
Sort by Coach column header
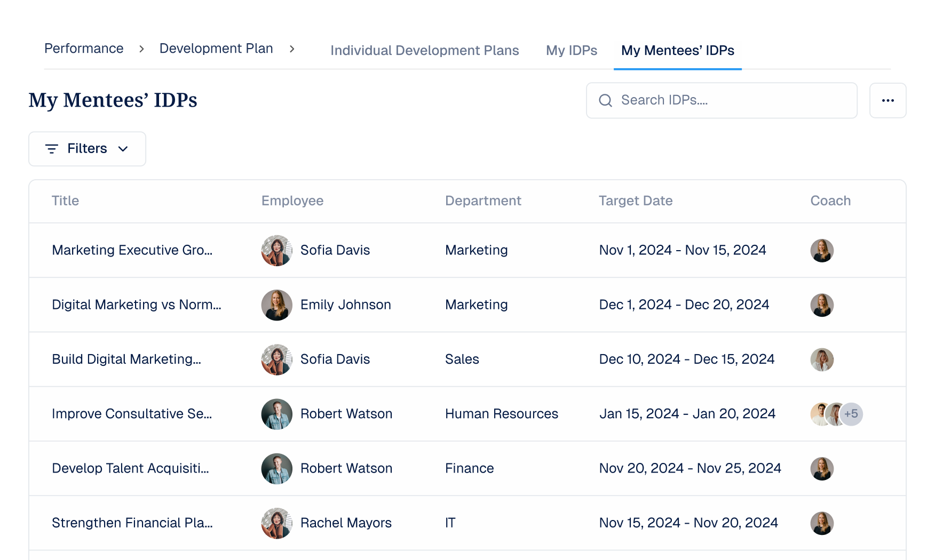[x=830, y=201]
